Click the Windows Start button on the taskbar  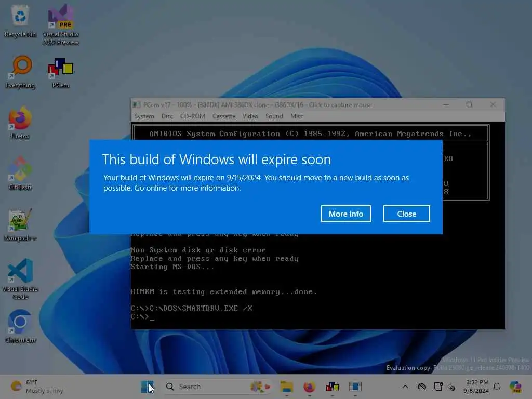point(147,387)
